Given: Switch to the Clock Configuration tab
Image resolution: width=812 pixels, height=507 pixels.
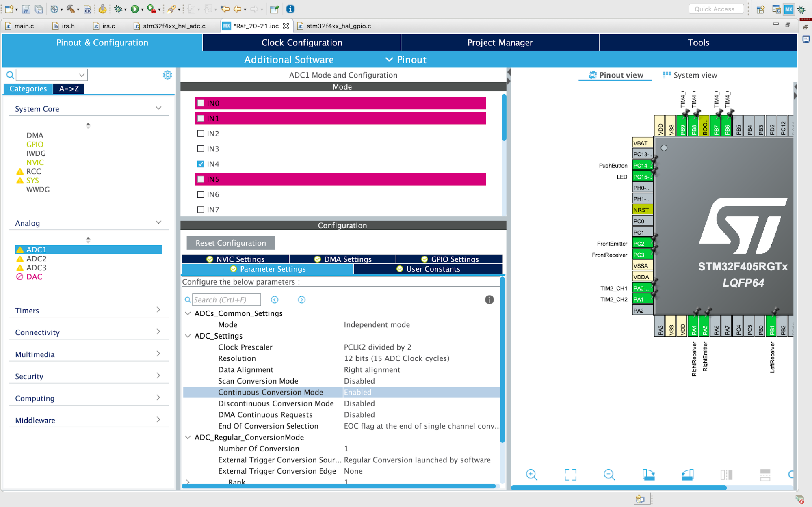Looking at the screenshot, I should click(301, 43).
